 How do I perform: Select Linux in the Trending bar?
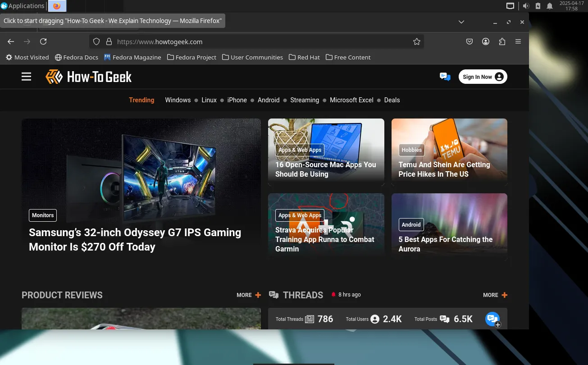click(x=209, y=100)
